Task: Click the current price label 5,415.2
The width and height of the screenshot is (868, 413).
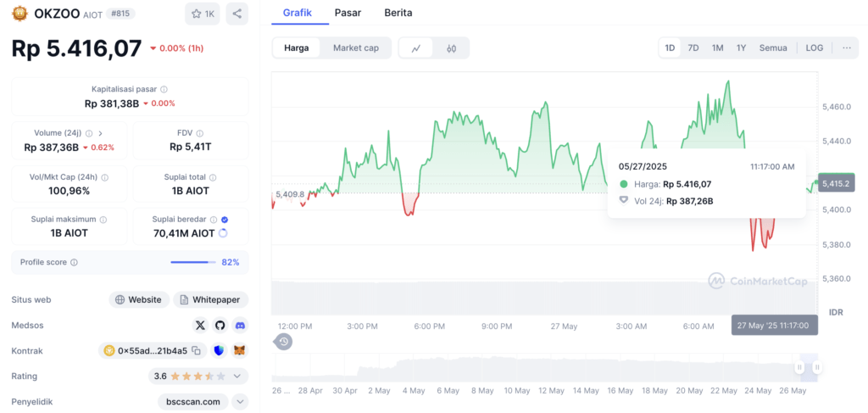Action: (x=837, y=183)
